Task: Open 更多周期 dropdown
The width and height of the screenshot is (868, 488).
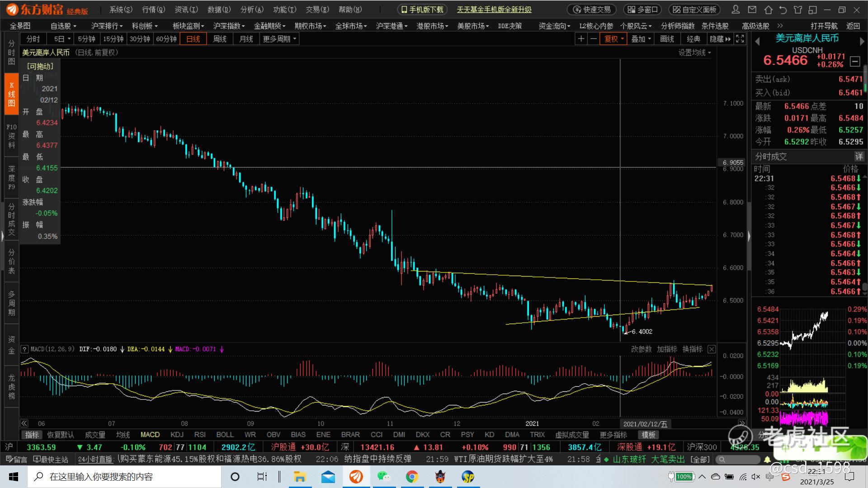Action: click(x=279, y=39)
